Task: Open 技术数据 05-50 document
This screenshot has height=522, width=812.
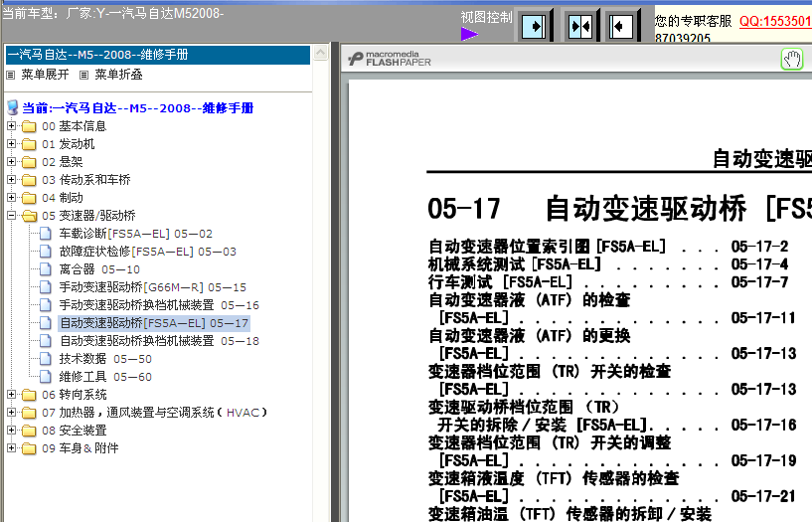Action: tap(105, 359)
